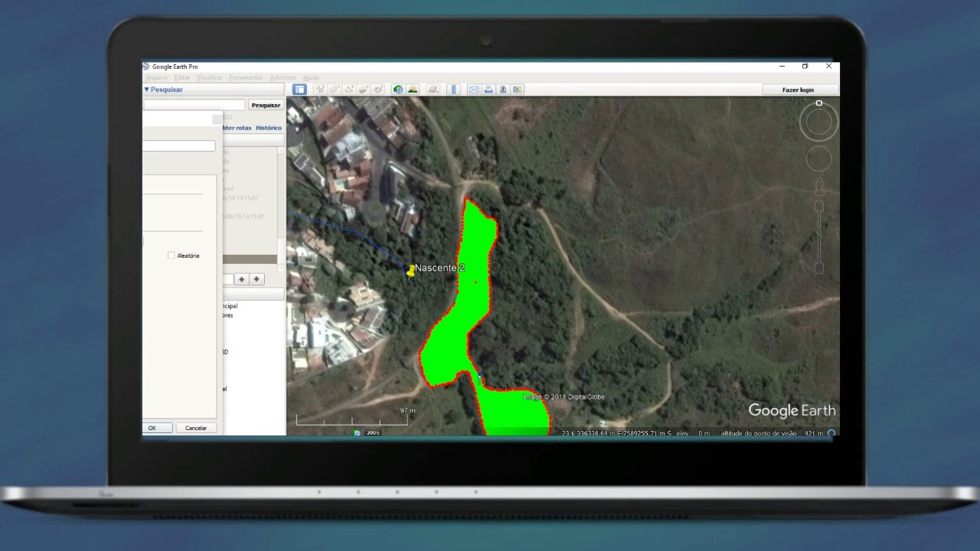The height and width of the screenshot is (551, 980).
Task: Click the search text input field
Action: [194, 105]
